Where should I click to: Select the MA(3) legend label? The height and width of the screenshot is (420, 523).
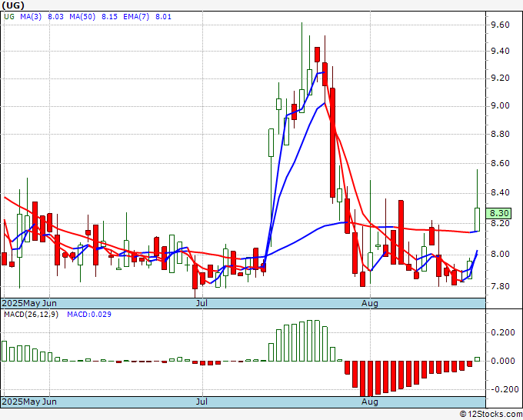pos(31,17)
